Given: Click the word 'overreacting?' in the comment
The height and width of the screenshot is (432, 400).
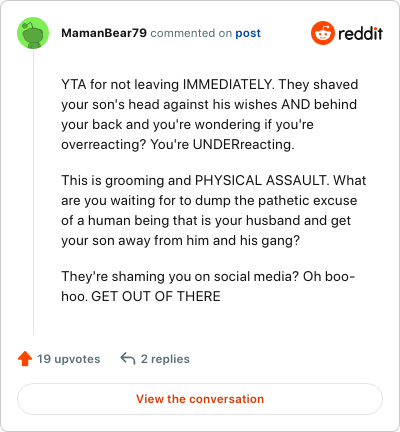Looking at the screenshot, I should [104, 144].
